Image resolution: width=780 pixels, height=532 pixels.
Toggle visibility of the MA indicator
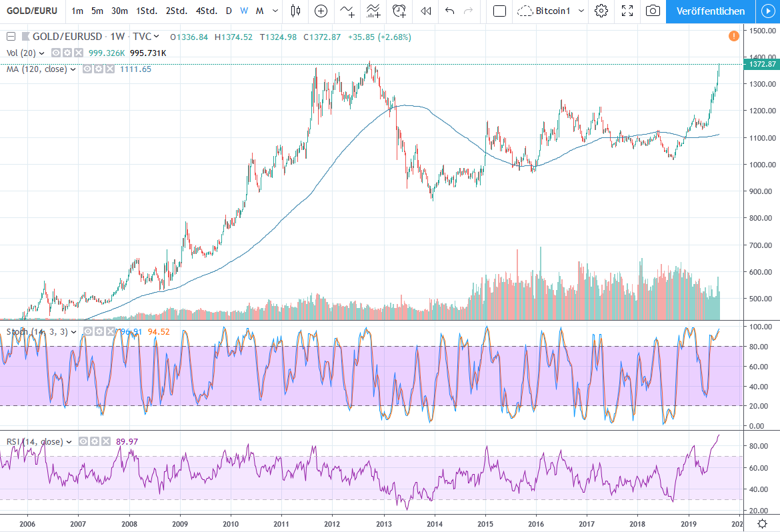[87, 69]
